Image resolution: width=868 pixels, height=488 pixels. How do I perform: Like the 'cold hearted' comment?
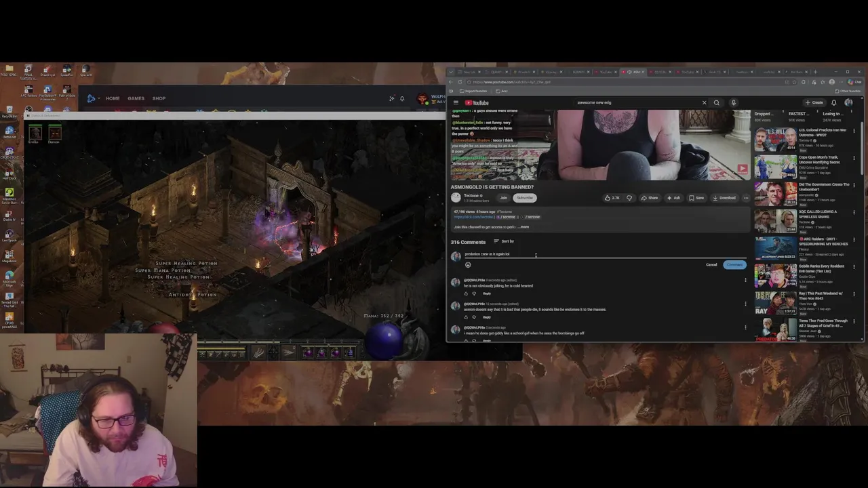pyautogui.click(x=466, y=293)
